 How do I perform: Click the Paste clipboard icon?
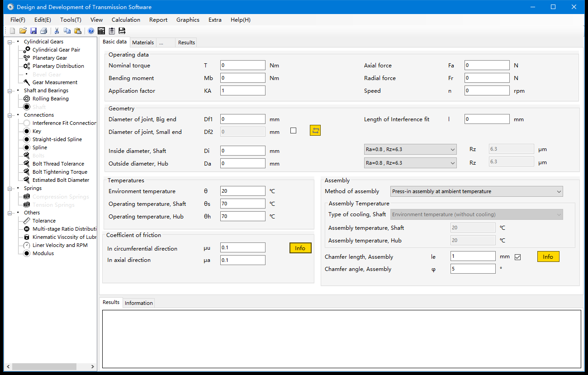tap(78, 31)
